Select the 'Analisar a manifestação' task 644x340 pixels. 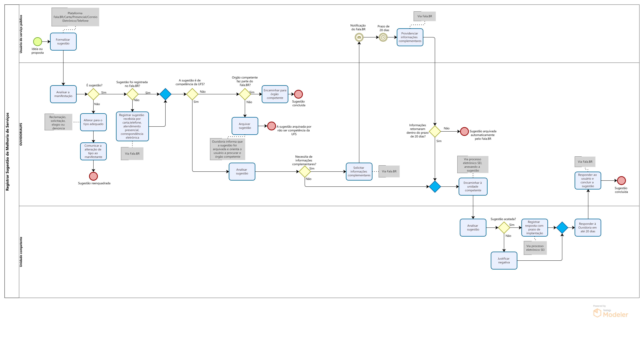tap(63, 94)
